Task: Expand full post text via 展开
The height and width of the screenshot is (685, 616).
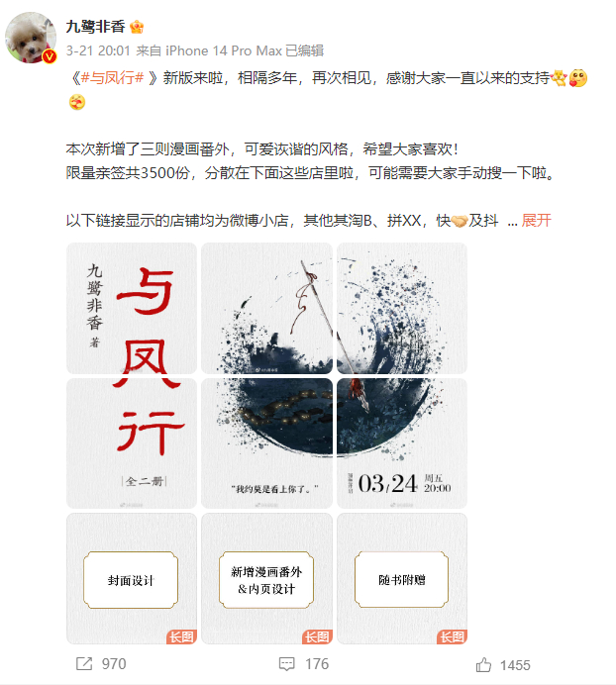Action: [536, 220]
